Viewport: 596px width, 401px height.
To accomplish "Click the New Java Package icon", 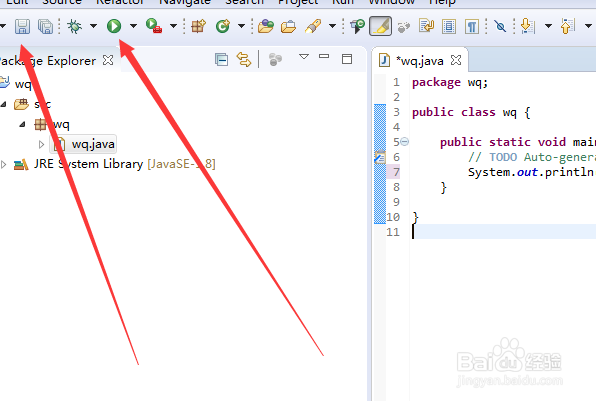I will 198,26.
